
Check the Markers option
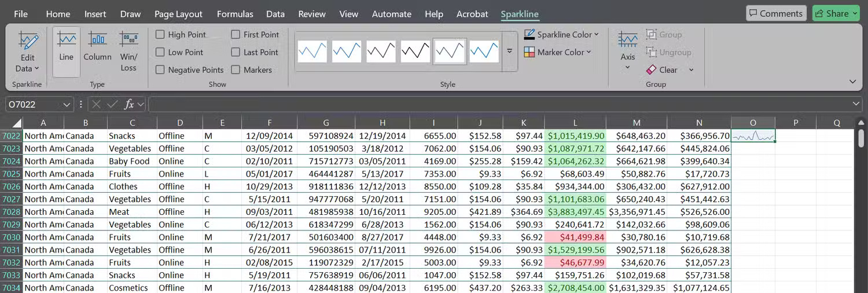point(236,70)
